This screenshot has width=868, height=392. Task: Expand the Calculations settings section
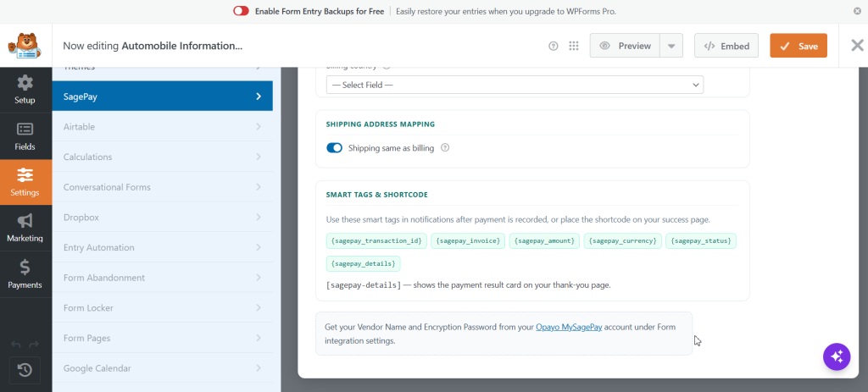coord(162,157)
